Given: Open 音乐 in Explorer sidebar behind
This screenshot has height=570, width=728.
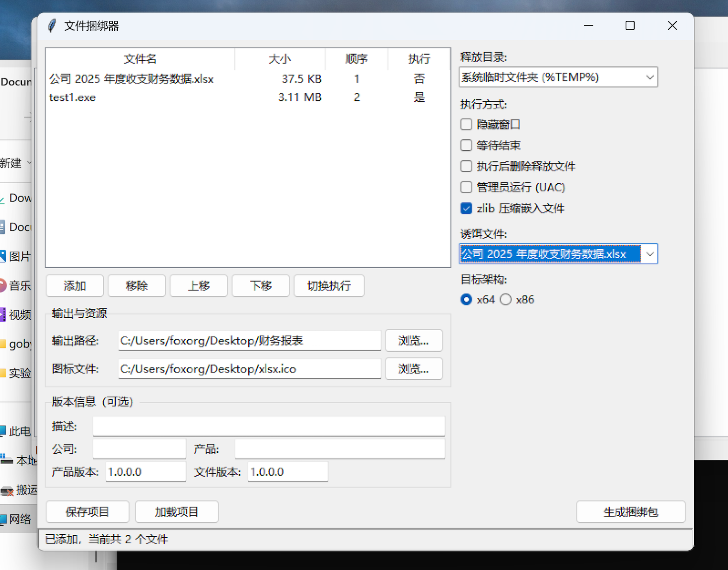Looking at the screenshot, I should tap(15, 285).
